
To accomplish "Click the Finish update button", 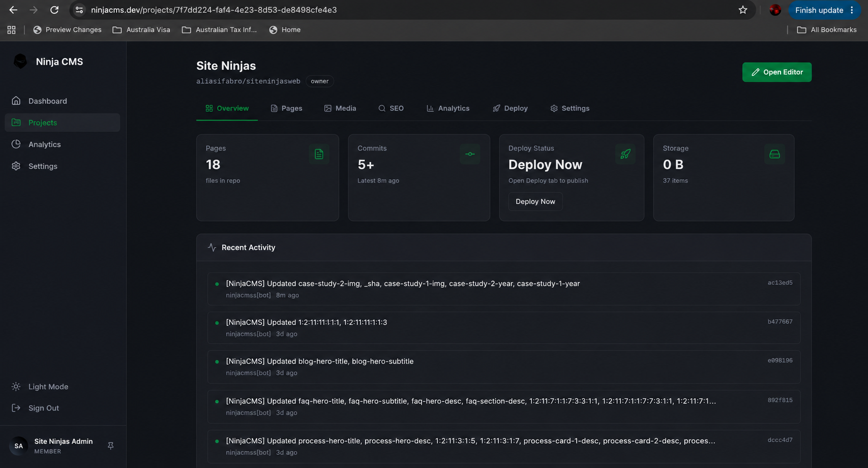I will 819,10.
